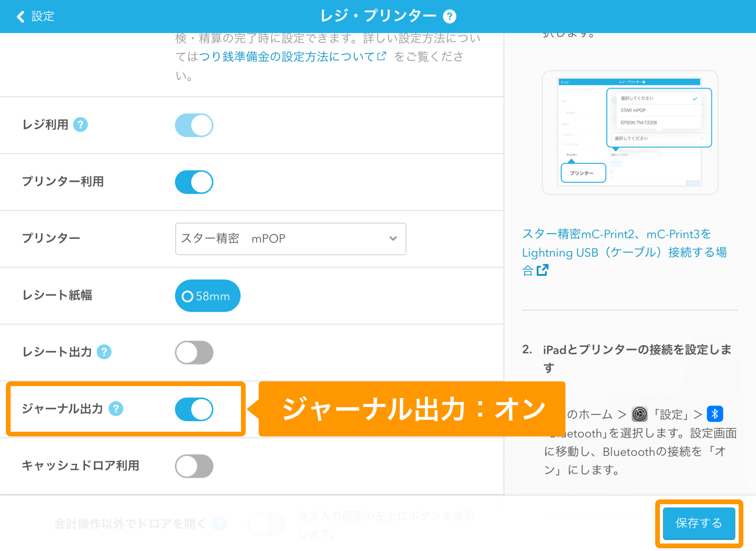The width and height of the screenshot is (756, 551).
Task: Turn off the ジャーナル出力 switch
Action: coord(194,409)
